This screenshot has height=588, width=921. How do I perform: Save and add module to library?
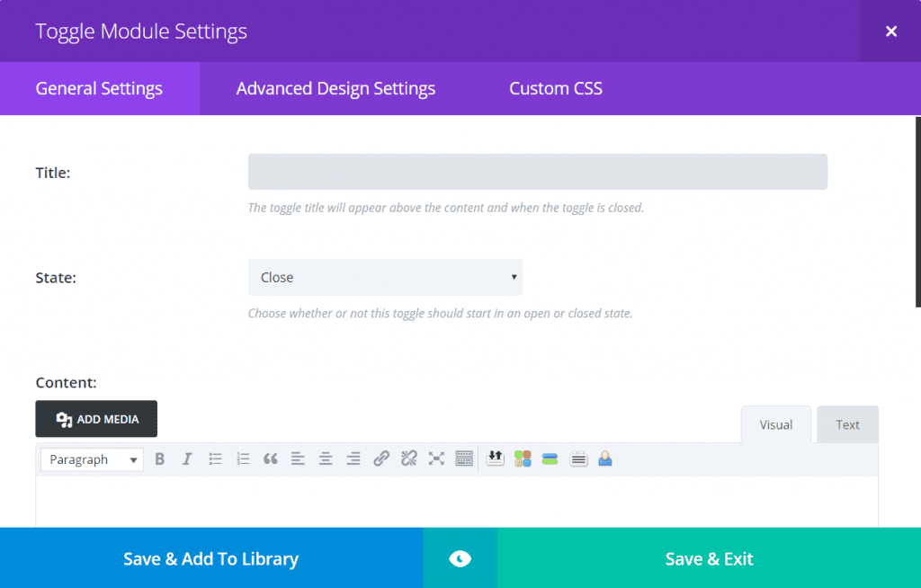[210, 558]
